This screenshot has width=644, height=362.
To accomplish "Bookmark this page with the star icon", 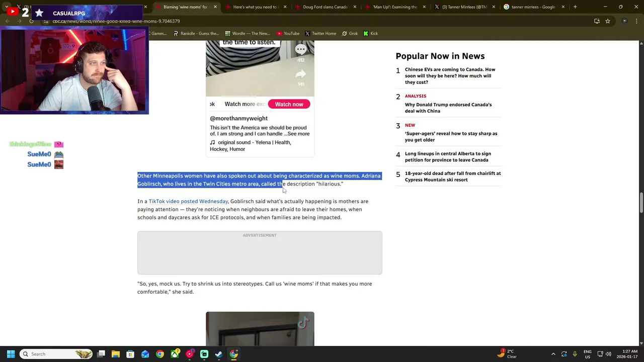I will point(608,21).
